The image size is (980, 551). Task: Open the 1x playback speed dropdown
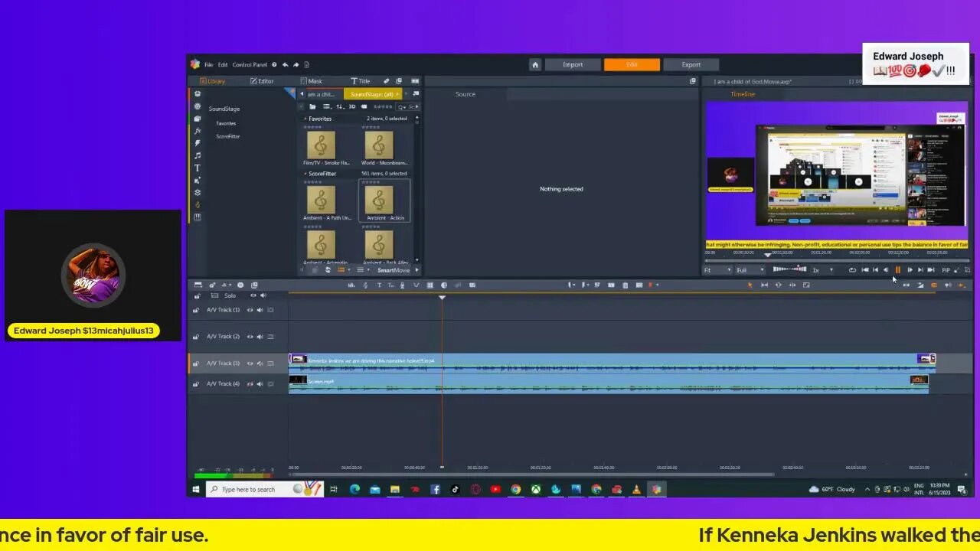[x=822, y=270]
